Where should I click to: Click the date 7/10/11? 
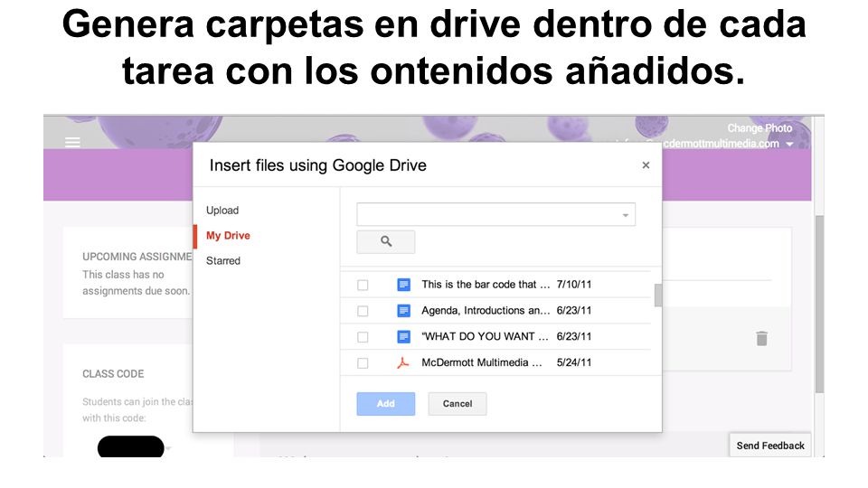click(574, 285)
